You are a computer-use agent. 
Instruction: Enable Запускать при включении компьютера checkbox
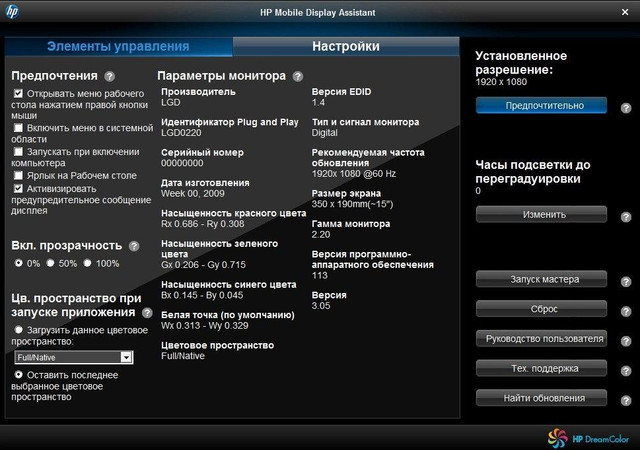coord(18,151)
